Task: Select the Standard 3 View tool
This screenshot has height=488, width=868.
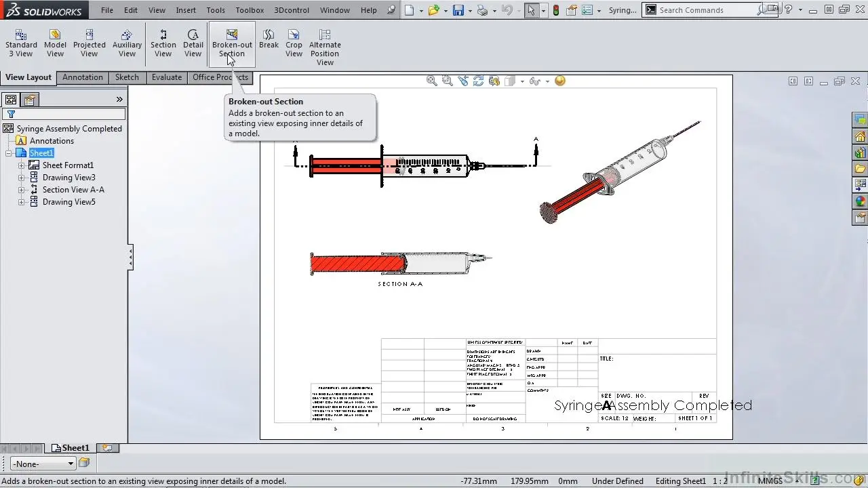Action: pyautogui.click(x=21, y=43)
